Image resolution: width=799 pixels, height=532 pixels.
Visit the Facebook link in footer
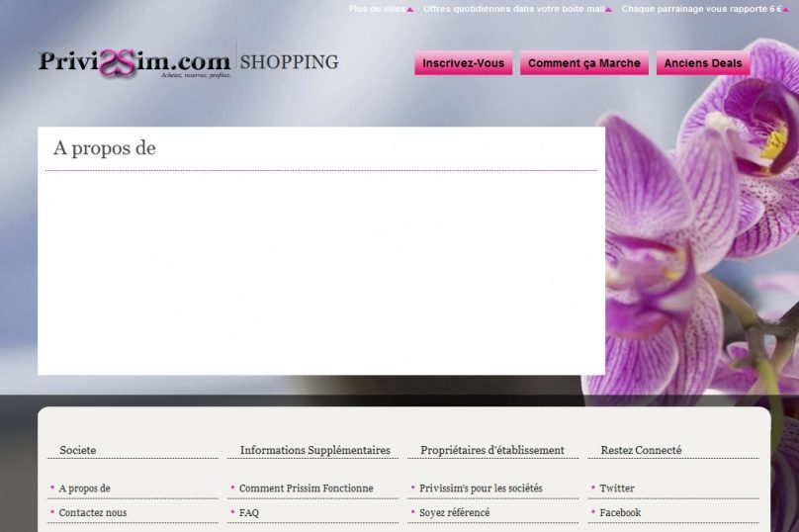620,513
